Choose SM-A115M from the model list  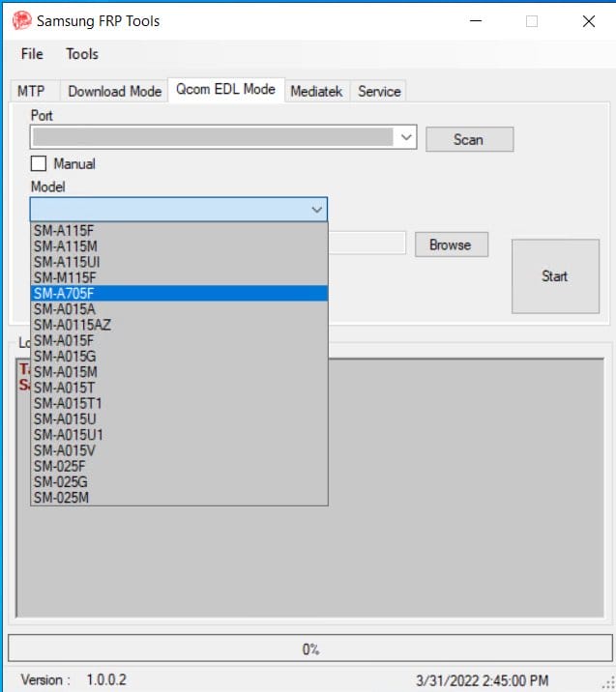coord(179,246)
